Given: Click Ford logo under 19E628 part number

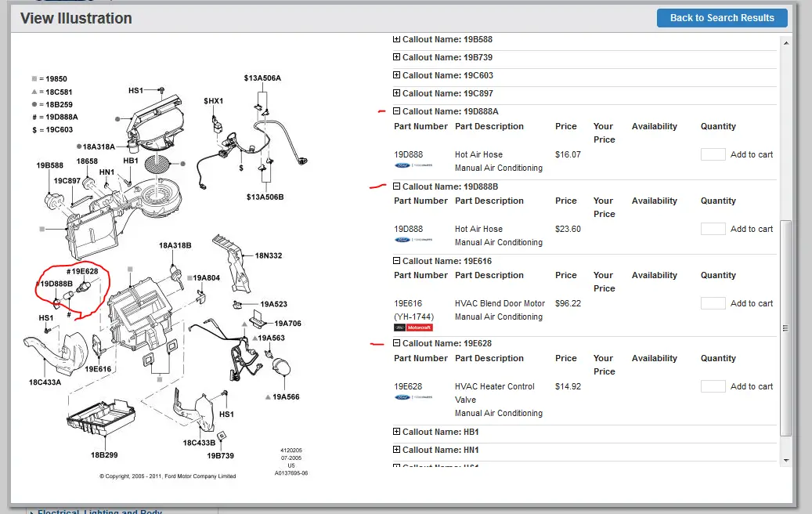Looking at the screenshot, I should tap(413, 397).
